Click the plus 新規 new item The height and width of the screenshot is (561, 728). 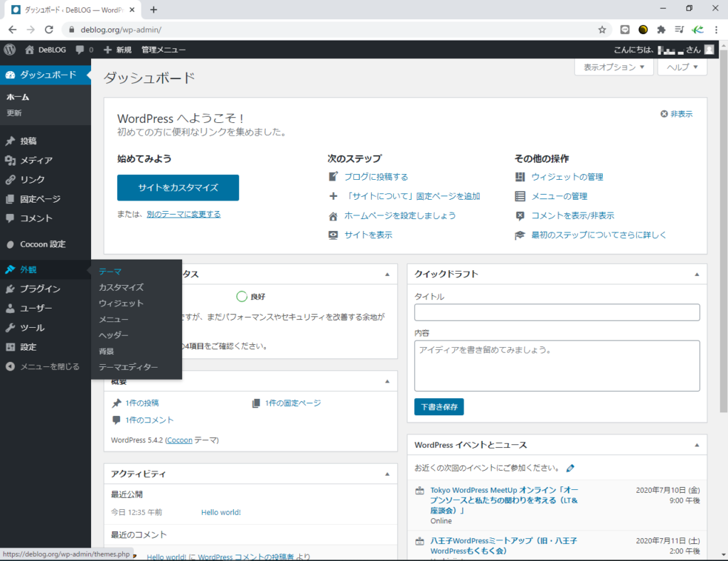117,50
